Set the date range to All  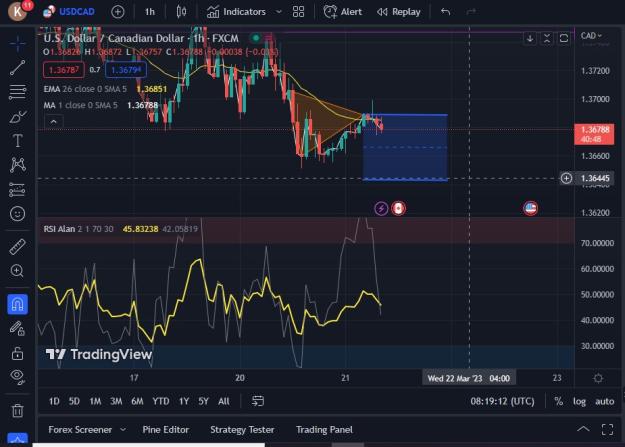pos(224,401)
